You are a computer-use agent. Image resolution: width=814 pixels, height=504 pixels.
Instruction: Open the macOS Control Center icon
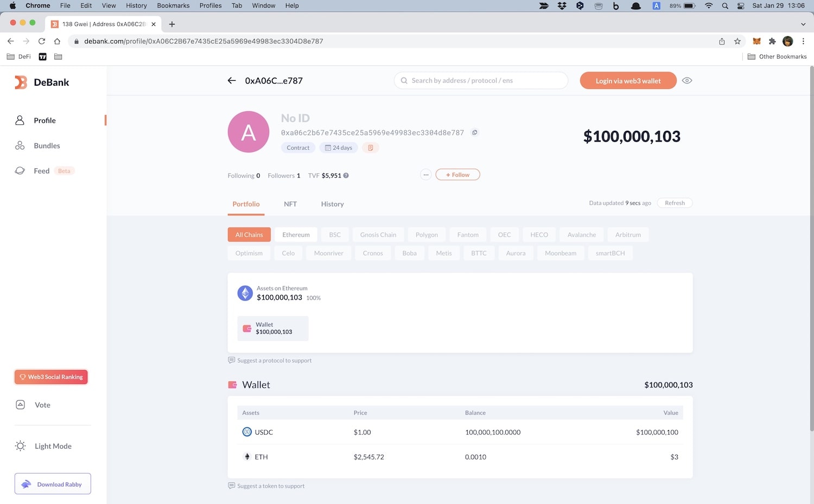[741, 5]
